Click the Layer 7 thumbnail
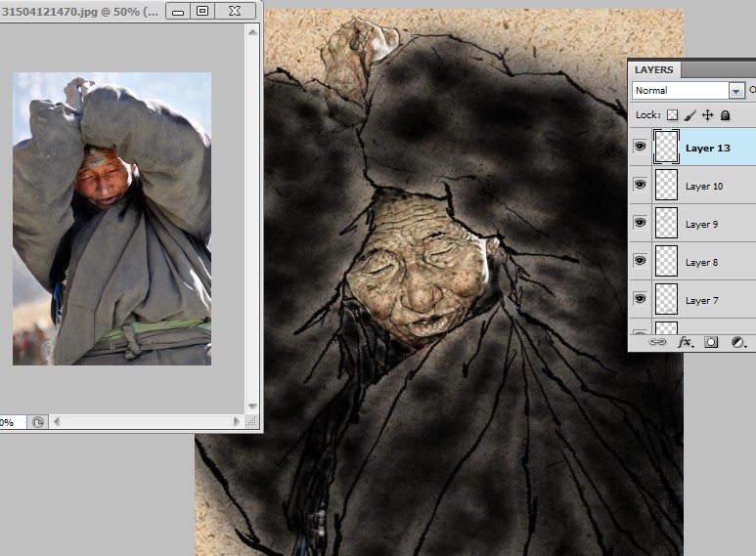756x556 pixels. click(666, 299)
